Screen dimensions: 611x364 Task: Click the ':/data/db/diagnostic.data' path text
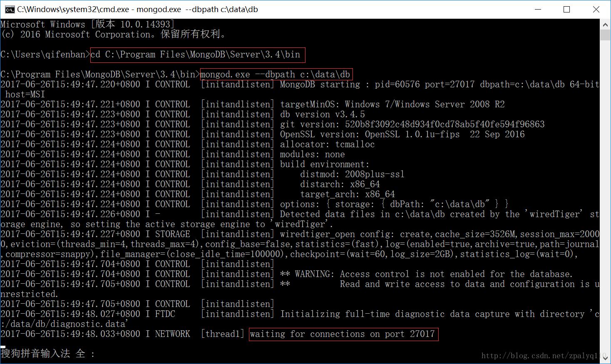63,324
